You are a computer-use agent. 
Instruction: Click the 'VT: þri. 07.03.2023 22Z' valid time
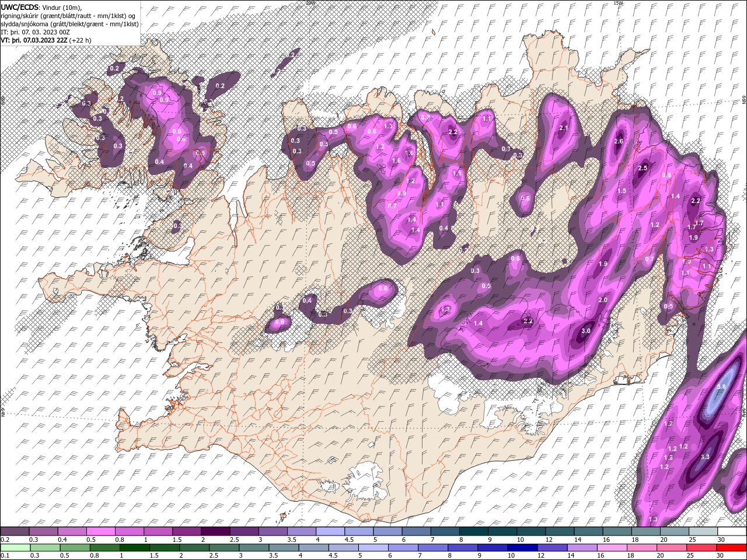34,40
